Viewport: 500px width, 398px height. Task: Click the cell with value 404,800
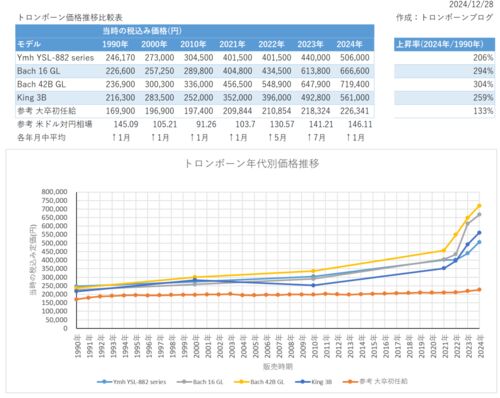[x=237, y=71]
